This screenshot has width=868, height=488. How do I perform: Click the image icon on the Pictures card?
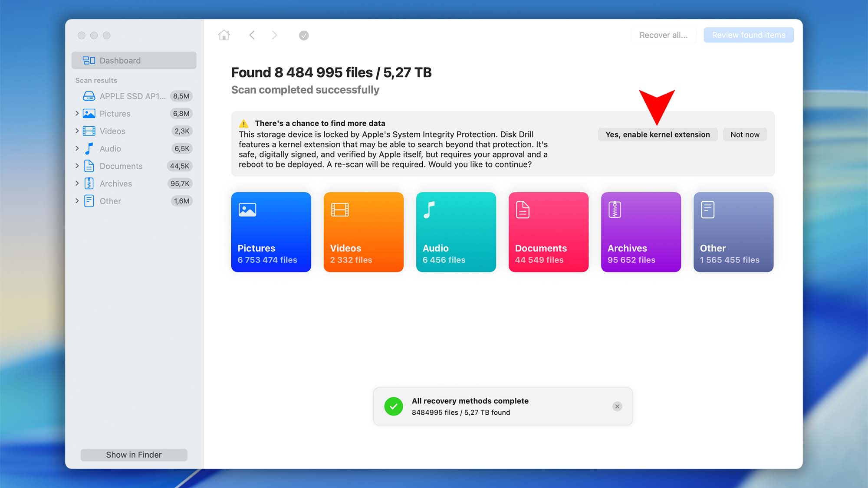click(247, 210)
